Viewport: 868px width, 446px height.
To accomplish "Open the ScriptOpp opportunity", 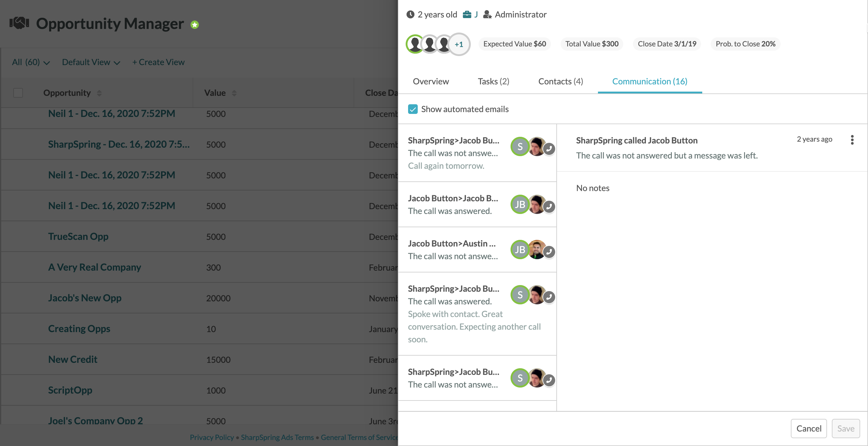I will 70,390.
